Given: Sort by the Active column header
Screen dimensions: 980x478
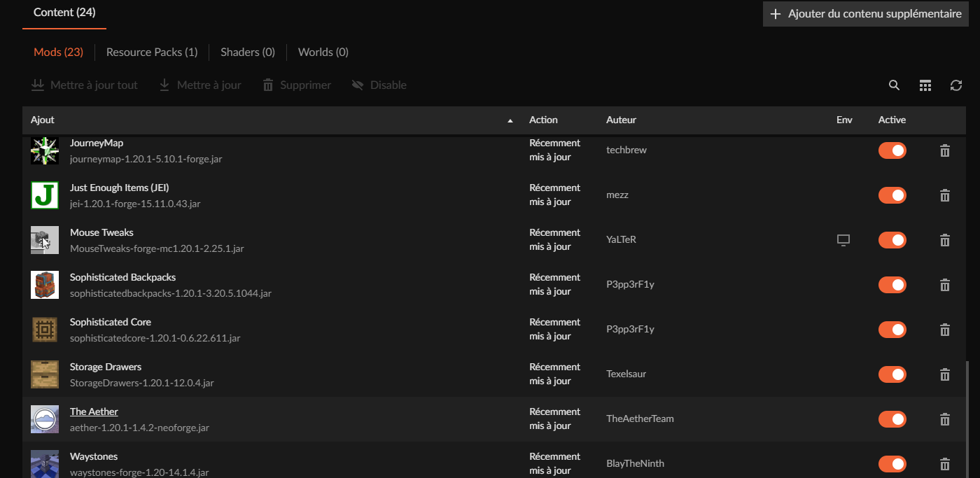Looking at the screenshot, I should (892, 120).
